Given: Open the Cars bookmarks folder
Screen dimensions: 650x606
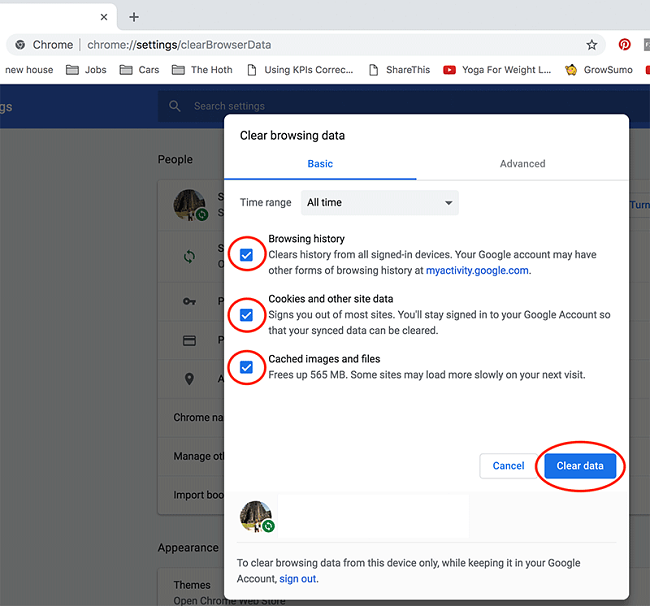Looking at the screenshot, I should [x=139, y=70].
